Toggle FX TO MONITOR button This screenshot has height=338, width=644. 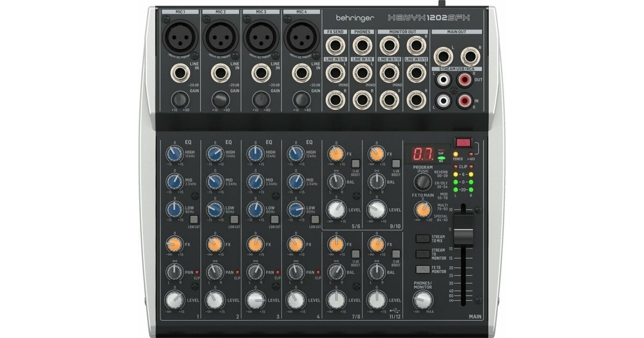coord(423,269)
